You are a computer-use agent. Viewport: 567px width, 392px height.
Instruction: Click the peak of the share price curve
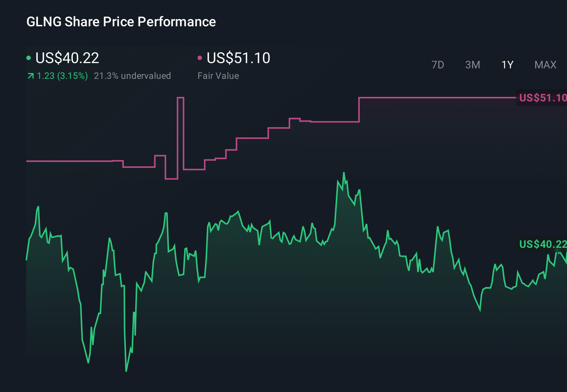tap(344, 172)
